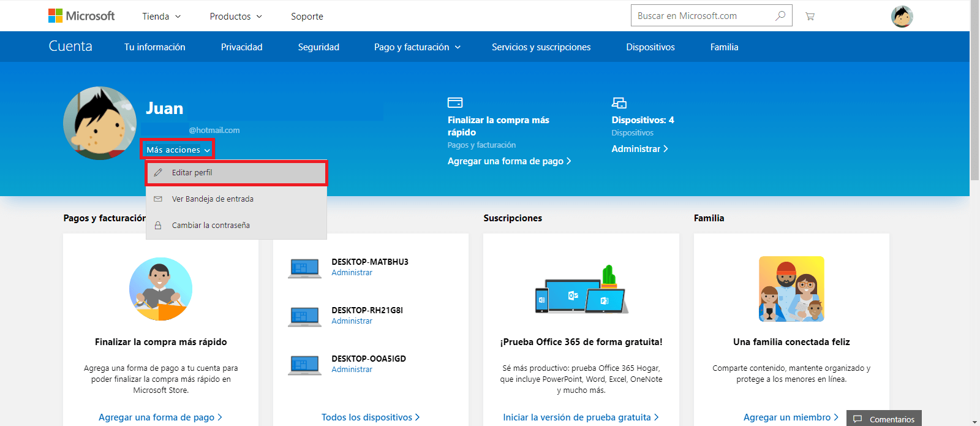Click the Dispositivos: 4 heading

(x=643, y=120)
